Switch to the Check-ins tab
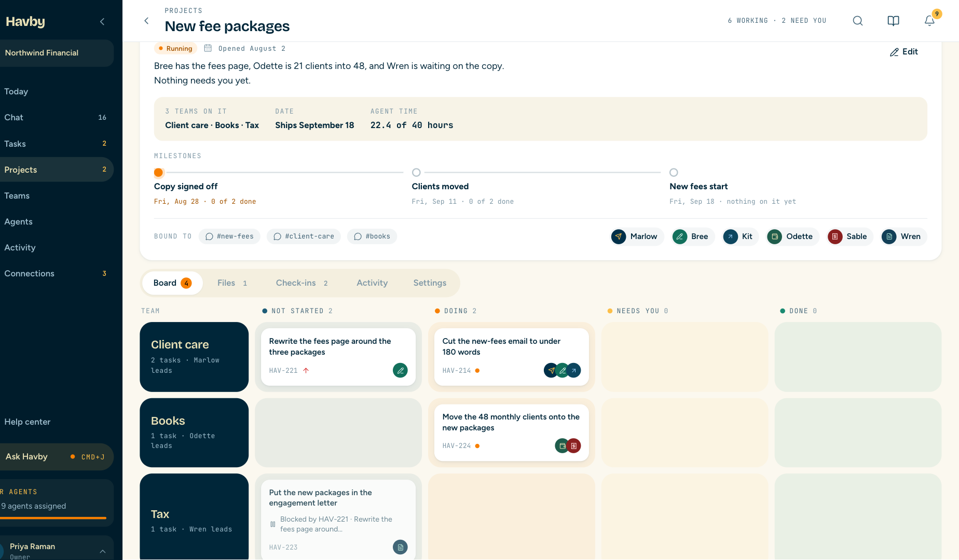This screenshot has width=959, height=560. tap(302, 283)
